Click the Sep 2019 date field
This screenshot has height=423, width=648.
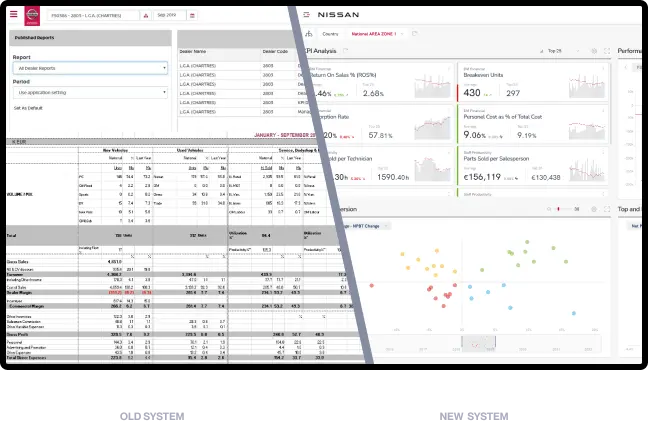click(170, 15)
